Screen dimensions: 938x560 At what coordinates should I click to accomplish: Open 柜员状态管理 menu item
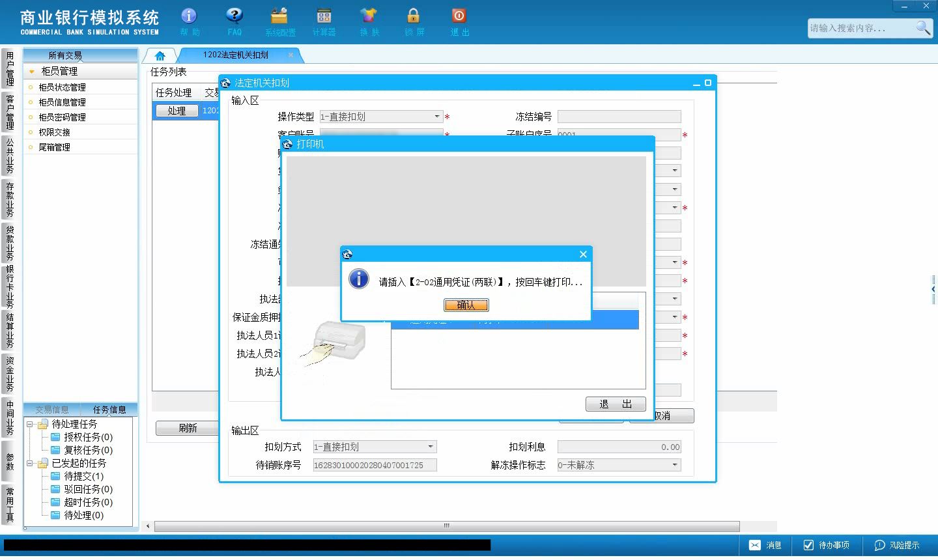[x=81, y=87]
